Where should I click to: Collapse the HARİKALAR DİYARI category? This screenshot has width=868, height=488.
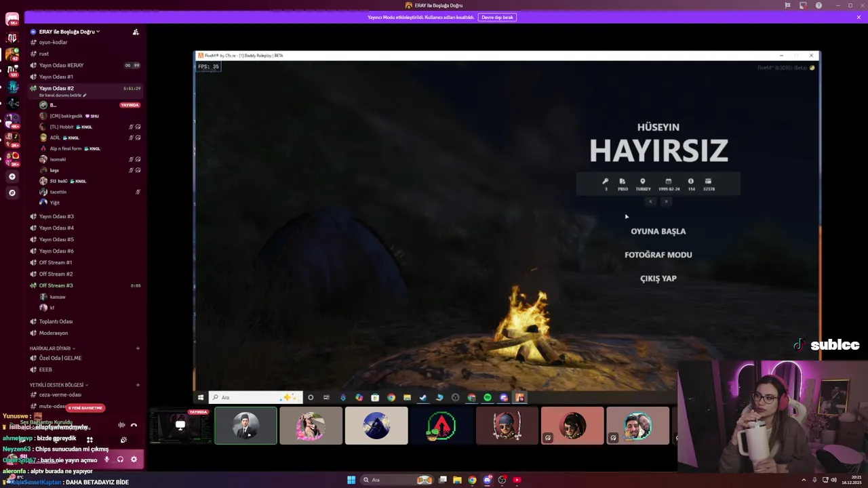tap(52, 348)
